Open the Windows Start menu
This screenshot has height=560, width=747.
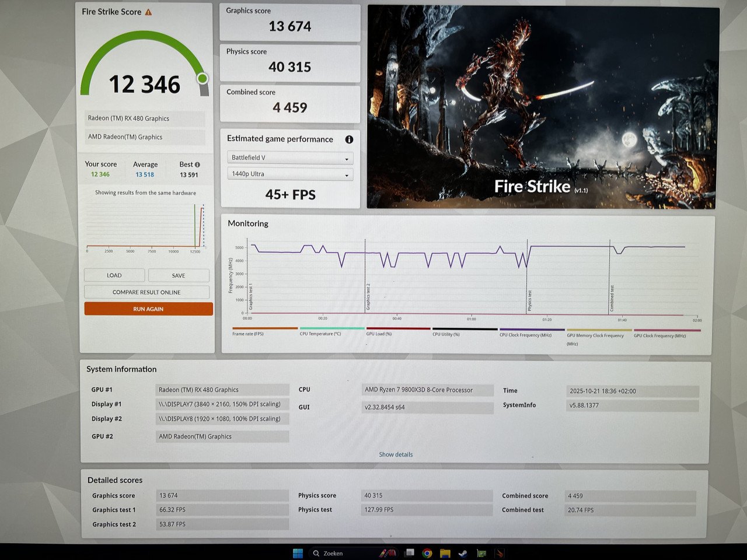pos(298,553)
